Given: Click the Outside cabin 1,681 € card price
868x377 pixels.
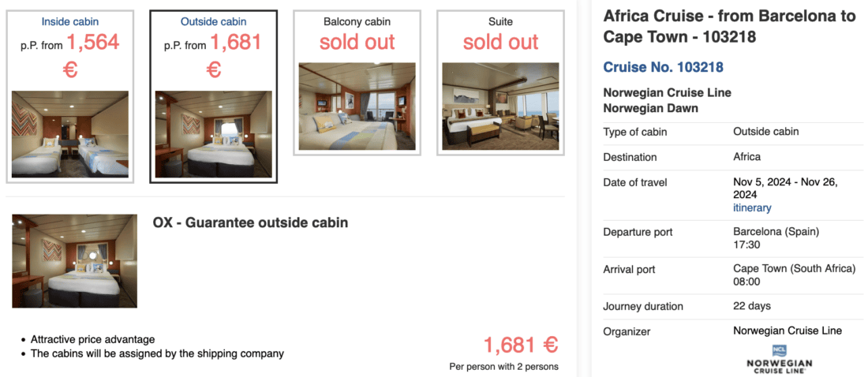Looking at the screenshot, I should point(235,43).
